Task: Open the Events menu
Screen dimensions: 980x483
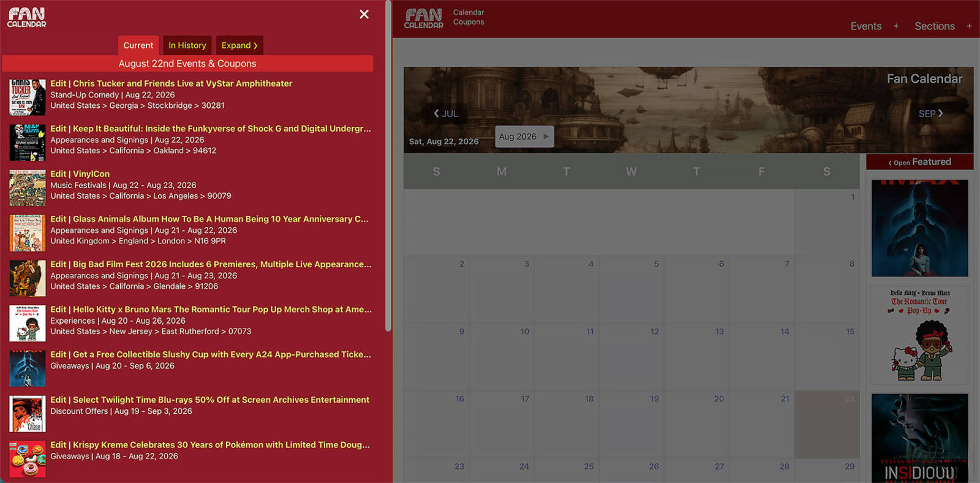Action: click(866, 26)
